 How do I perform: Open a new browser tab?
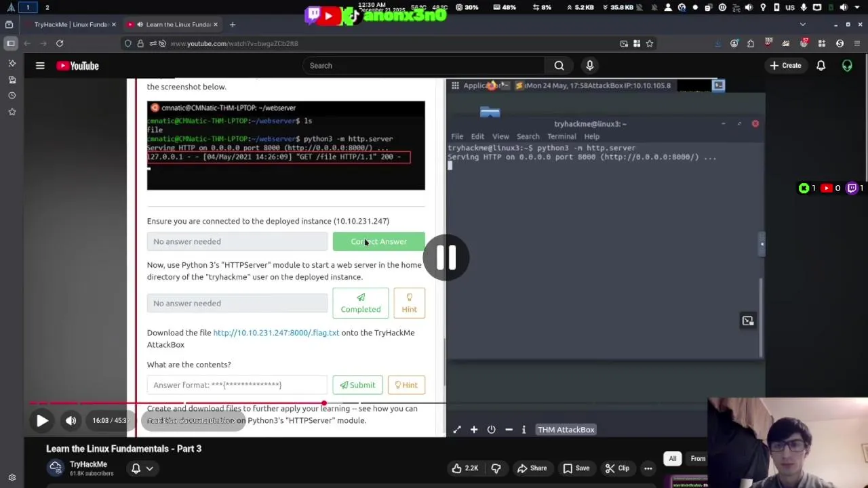point(232,24)
